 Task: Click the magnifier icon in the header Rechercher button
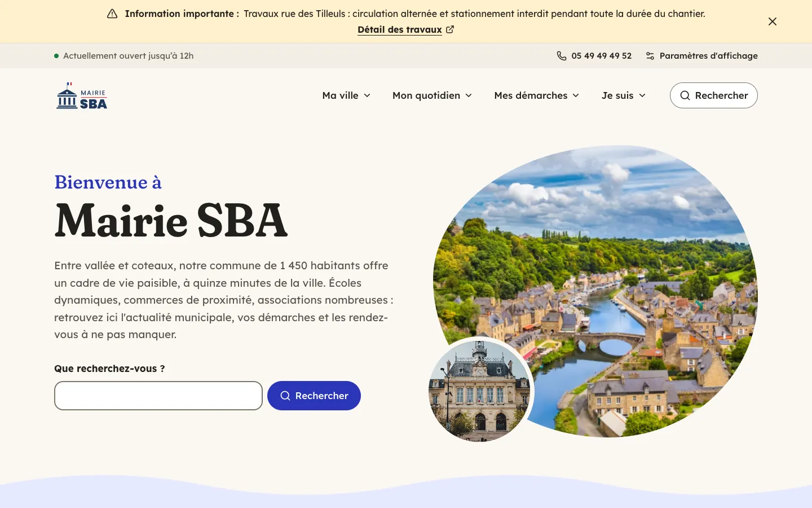point(685,95)
